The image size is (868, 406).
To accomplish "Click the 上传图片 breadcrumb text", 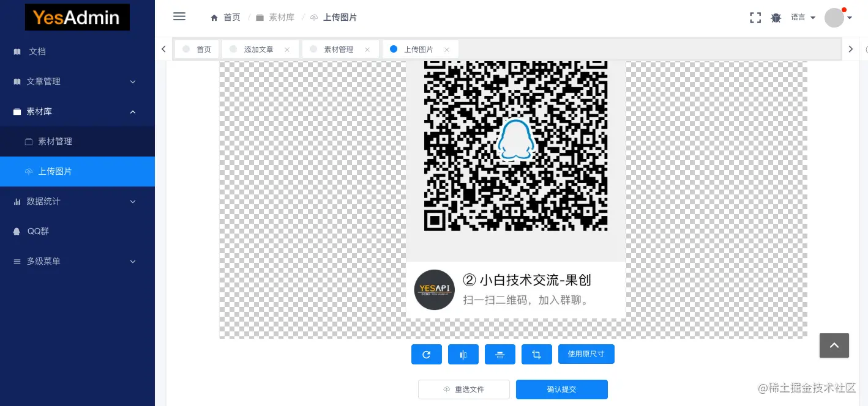I will click(x=340, y=17).
